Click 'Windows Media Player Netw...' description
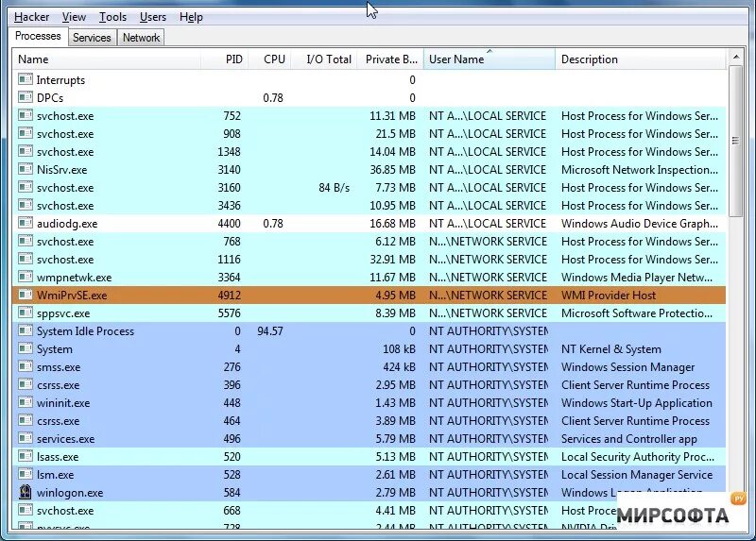756x541 pixels. [636, 278]
